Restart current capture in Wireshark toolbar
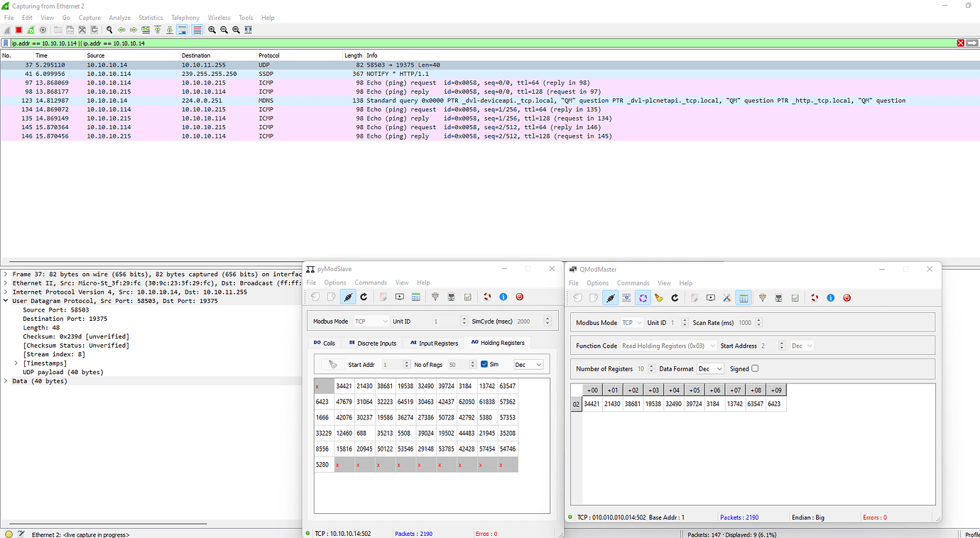Viewport: 980px width, 538px height. coord(31,30)
